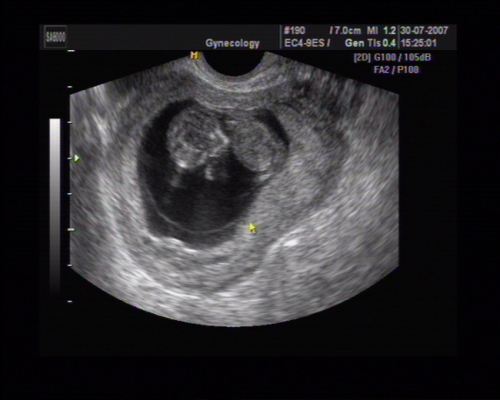Click the 30-07-2007 date display

coord(424,31)
